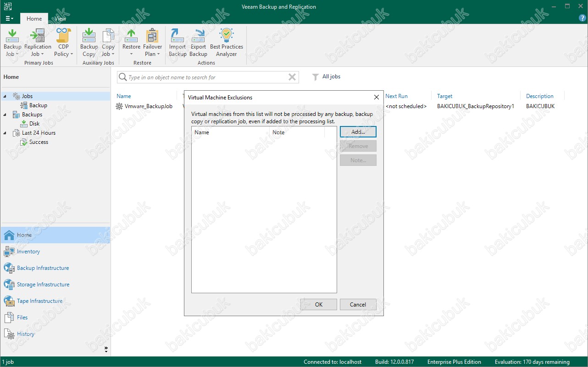Click BAKICUBUK_BackupRepository1 target cell

[x=476, y=106]
